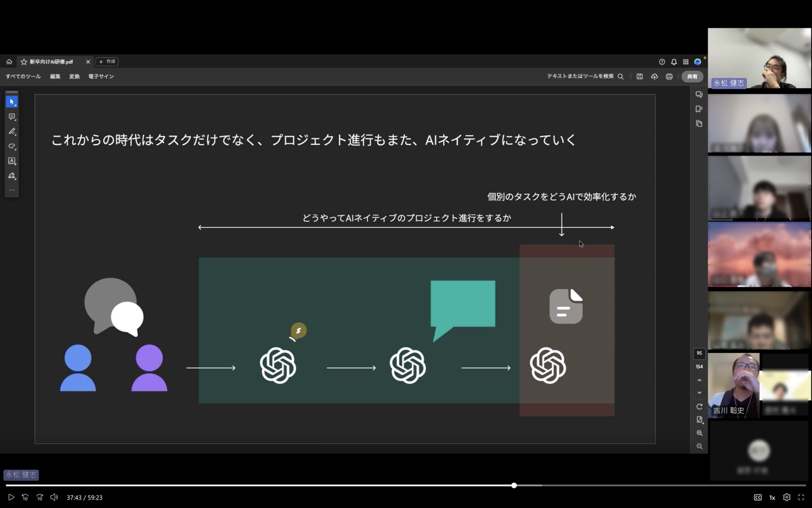
Task: Click the 作成 create button
Action: [107, 62]
